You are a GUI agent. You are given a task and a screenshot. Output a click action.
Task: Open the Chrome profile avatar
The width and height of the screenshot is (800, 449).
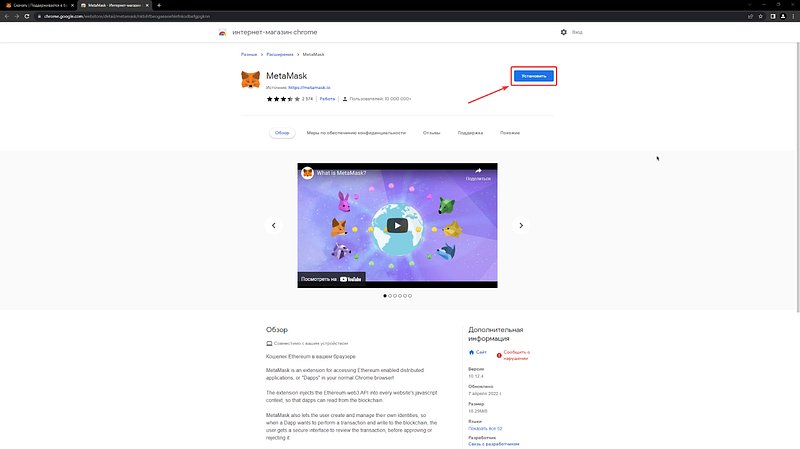(783, 16)
